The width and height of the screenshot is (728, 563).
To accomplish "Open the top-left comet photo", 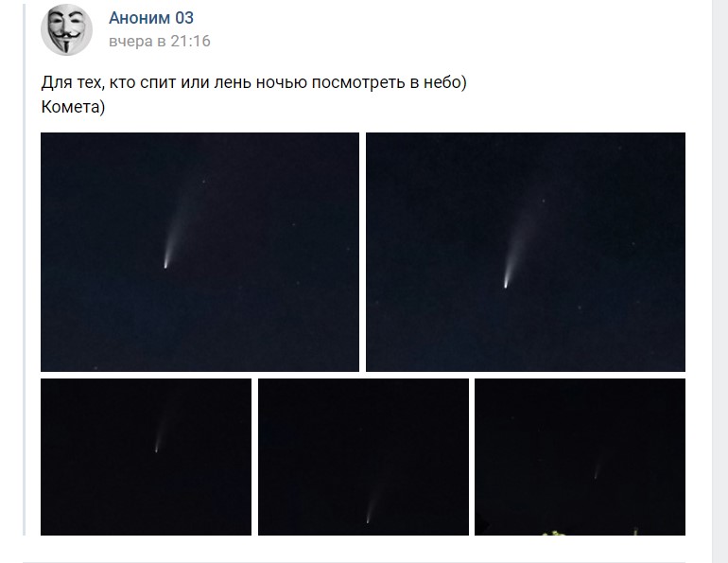I will pos(199,252).
